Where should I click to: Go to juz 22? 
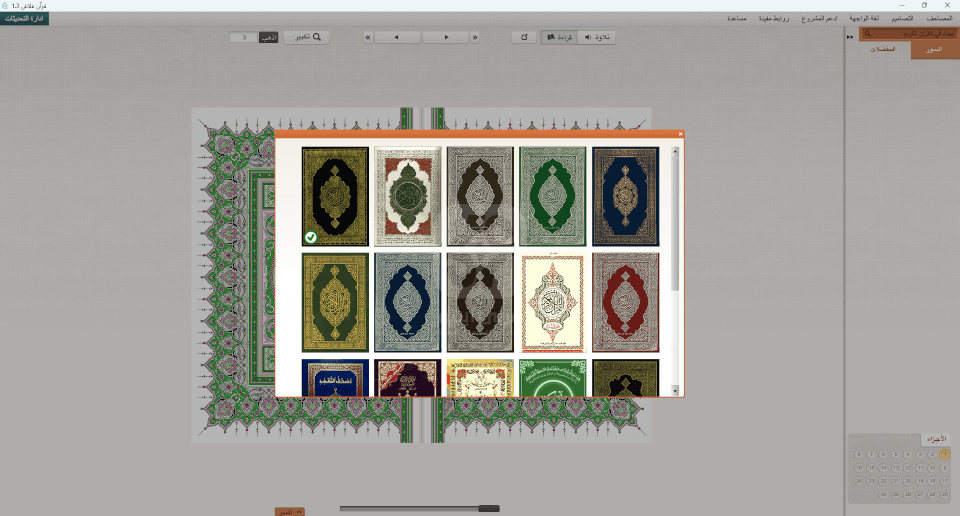tap(883, 481)
